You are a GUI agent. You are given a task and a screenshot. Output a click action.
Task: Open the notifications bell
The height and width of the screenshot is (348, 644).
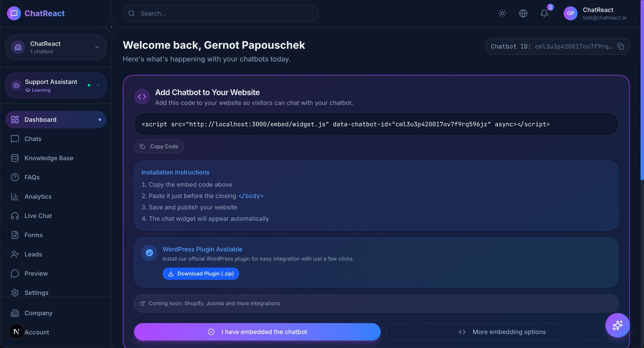coord(544,13)
